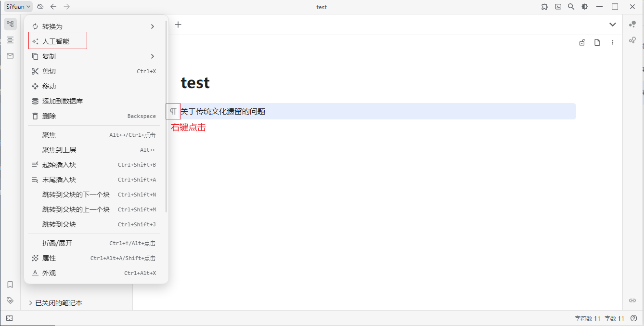
Task: Choose 添加到数据库 in the context menu
Action: point(63,101)
